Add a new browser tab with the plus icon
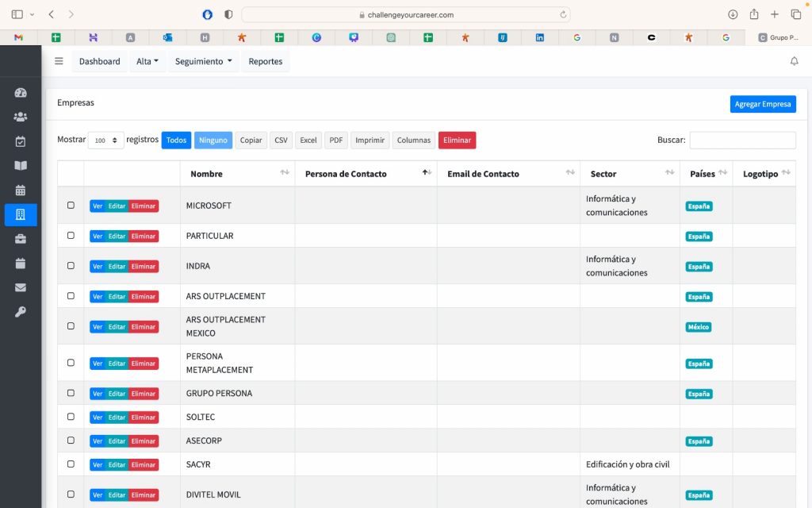812x508 pixels. pyautogui.click(x=775, y=14)
